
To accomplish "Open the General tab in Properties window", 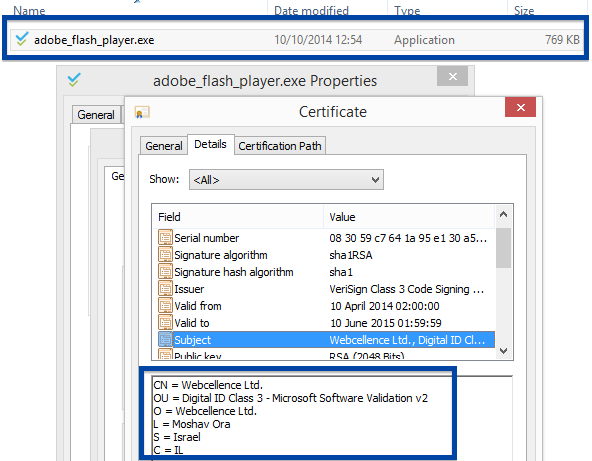I will (x=96, y=115).
